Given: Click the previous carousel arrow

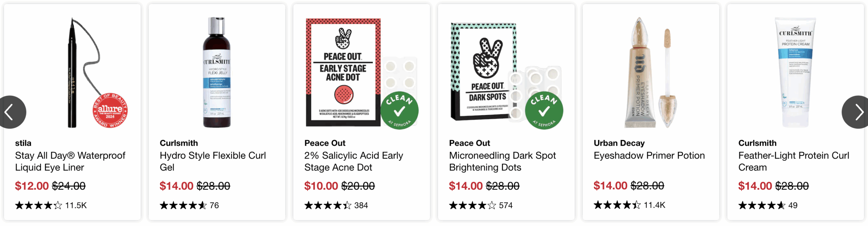Looking at the screenshot, I should tap(10, 112).
